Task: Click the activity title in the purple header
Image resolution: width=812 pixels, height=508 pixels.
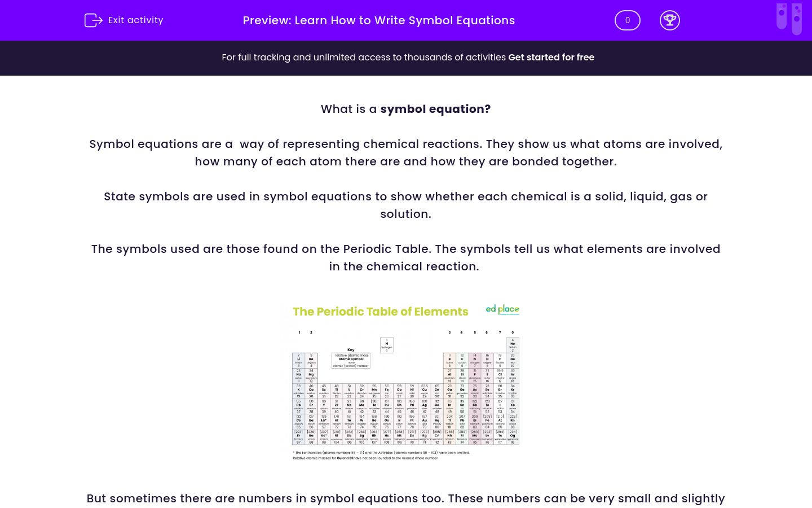Action: pos(378,20)
